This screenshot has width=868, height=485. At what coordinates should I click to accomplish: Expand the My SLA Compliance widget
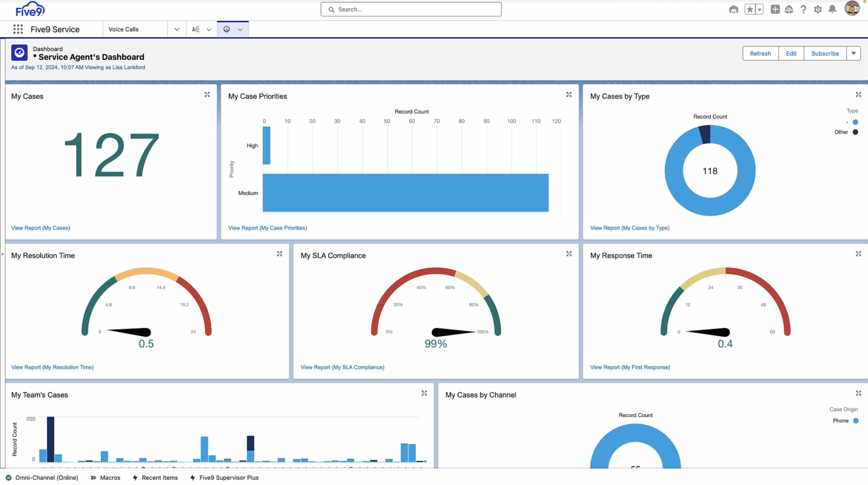coord(569,254)
